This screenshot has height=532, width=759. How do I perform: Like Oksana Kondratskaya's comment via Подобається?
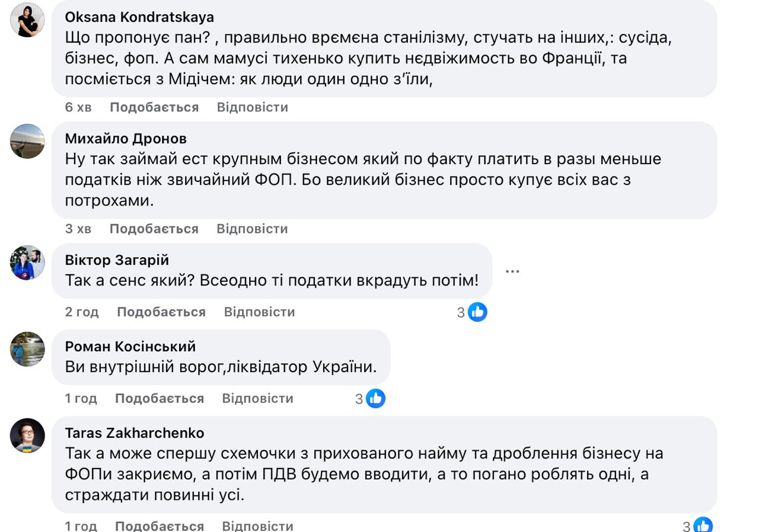[154, 107]
